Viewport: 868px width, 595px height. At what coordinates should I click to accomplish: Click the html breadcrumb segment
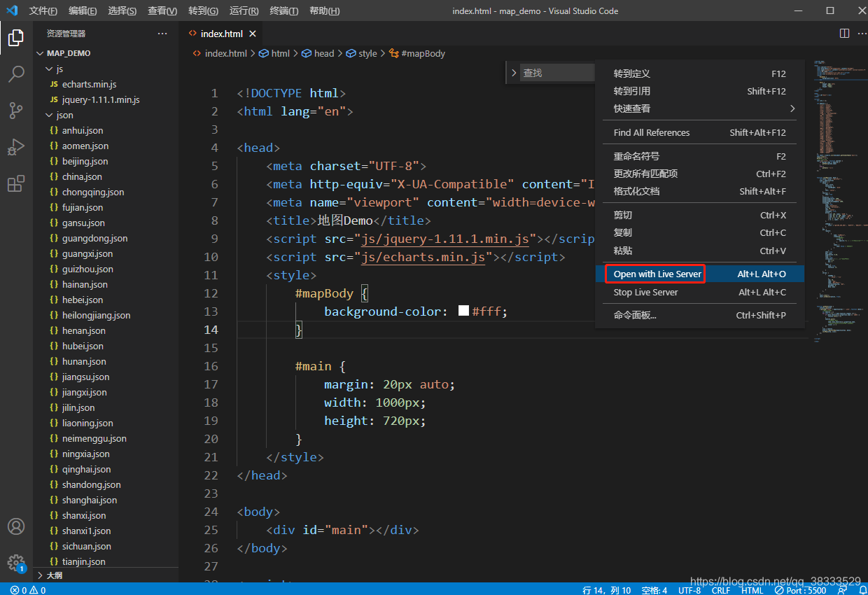(x=275, y=53)
